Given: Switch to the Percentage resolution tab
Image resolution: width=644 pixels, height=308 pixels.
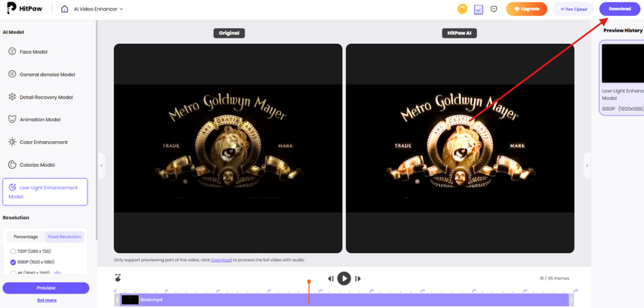Looking at the screenshot, I should [26, 237].
